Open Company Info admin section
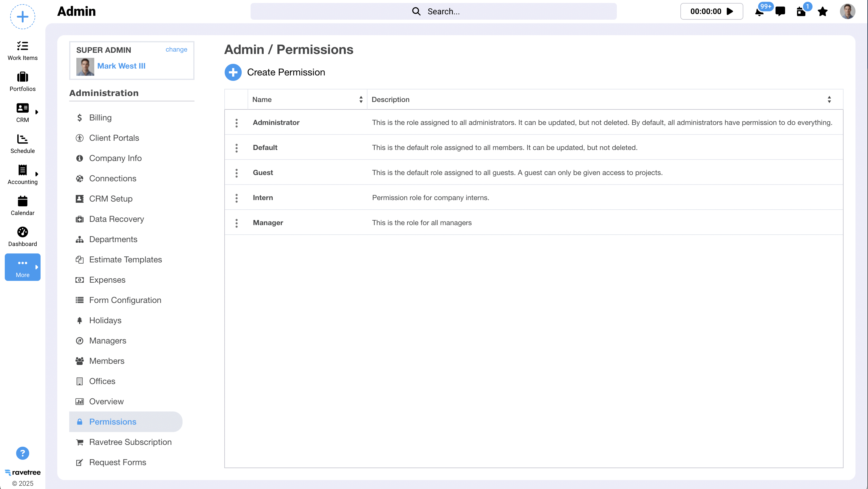Viewport: 868px width, 489px height. (115, 158)
